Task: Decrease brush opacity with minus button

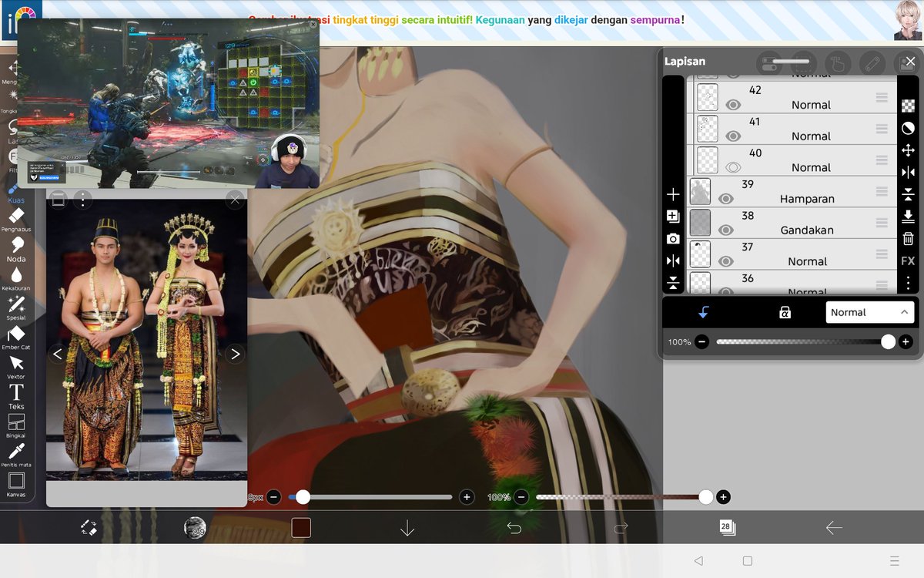Action: (x=521, y=497)
